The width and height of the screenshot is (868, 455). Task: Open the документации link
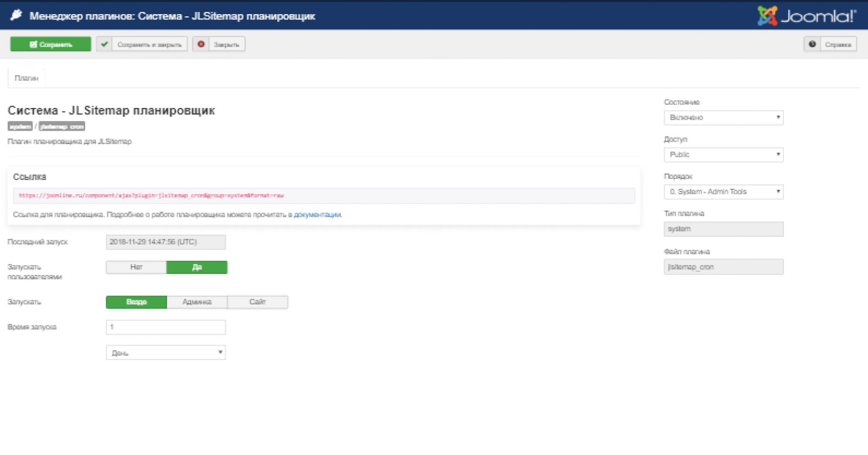pos(317,215)
